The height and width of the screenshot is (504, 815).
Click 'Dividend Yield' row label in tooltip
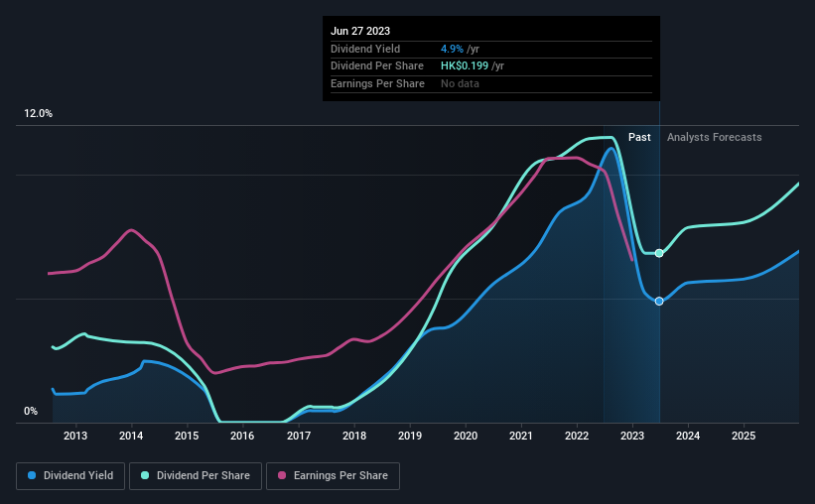(x=365, y=49)
